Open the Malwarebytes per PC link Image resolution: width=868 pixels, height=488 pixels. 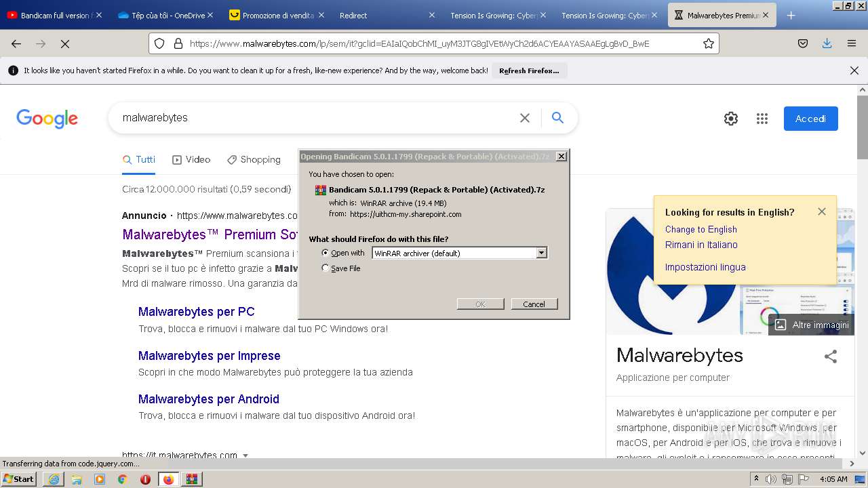point(197,312)
